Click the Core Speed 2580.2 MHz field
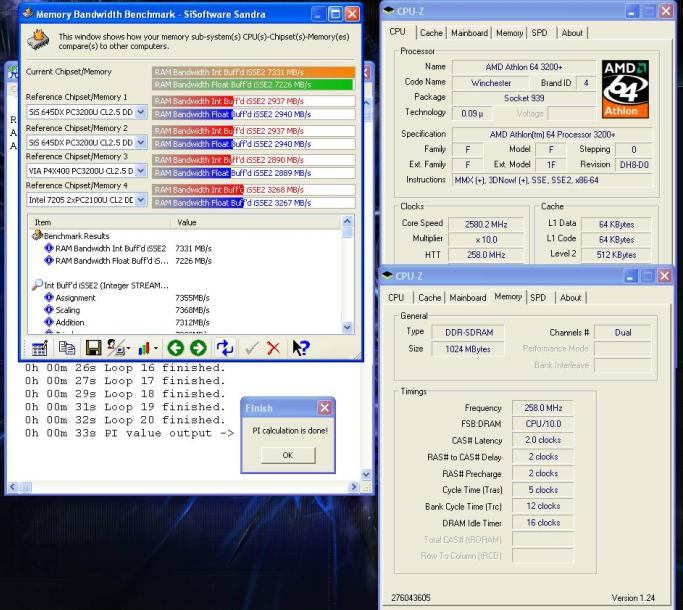Image resolution: width=683 pixels, height=610 pixels. point(486,224)
